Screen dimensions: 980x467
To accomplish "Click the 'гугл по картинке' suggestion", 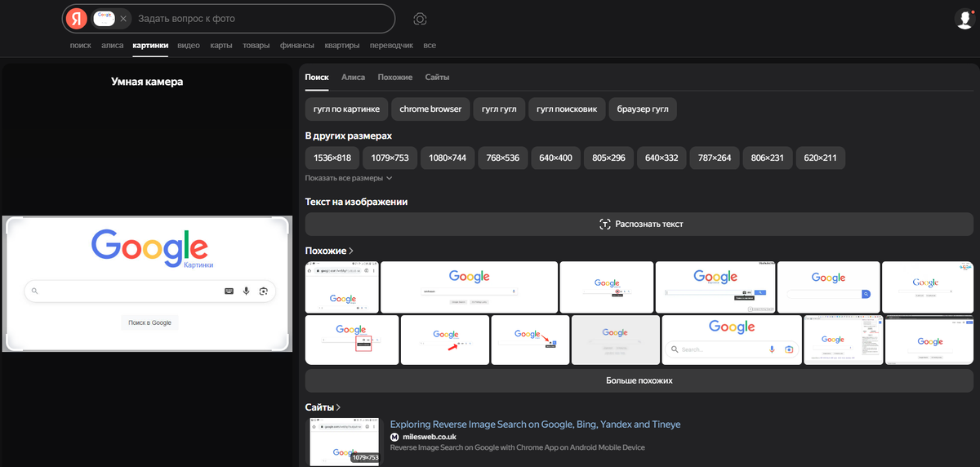I will click(x=346, y=109).
